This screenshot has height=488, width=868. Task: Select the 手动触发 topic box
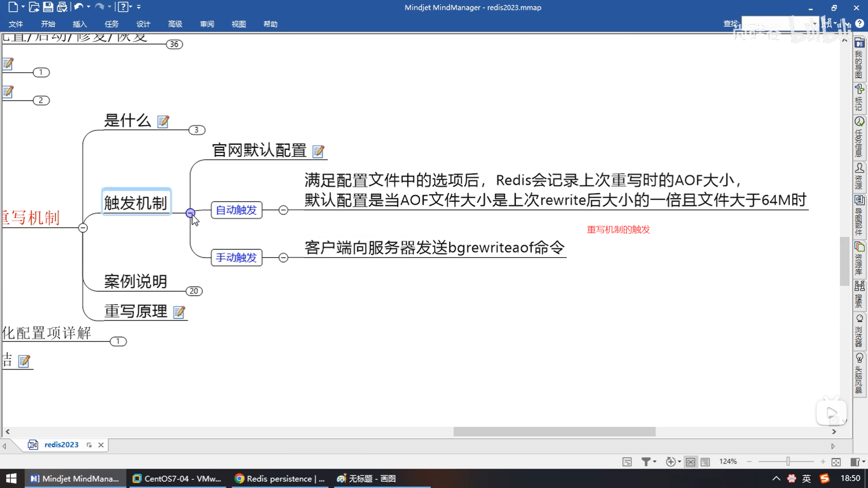tap(236, 258)
